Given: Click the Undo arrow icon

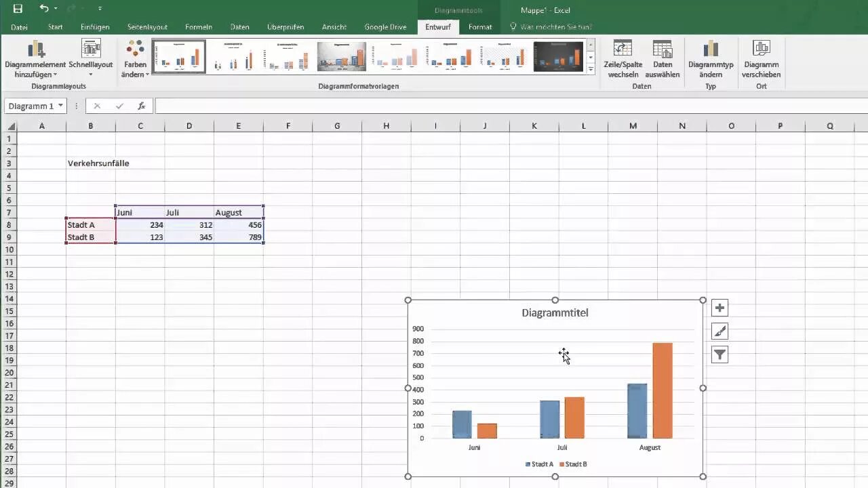Looking at the screenshot, I should click(44, 9).
